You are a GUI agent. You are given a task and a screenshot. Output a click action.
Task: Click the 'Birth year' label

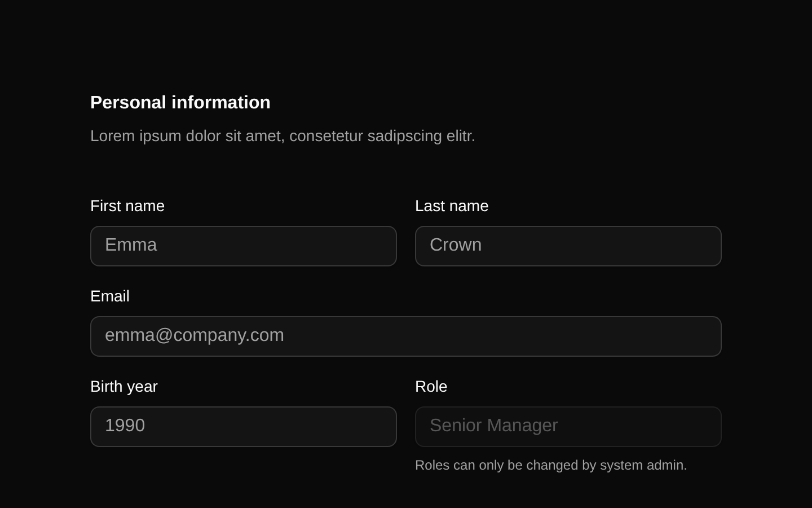pos(124,387)
